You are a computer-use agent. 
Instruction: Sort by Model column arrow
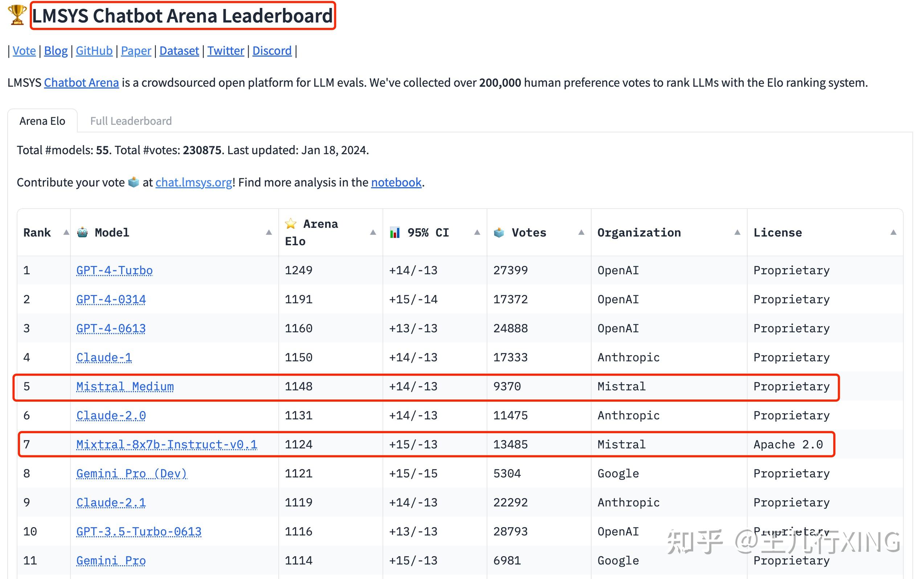[x=269, y=233]
